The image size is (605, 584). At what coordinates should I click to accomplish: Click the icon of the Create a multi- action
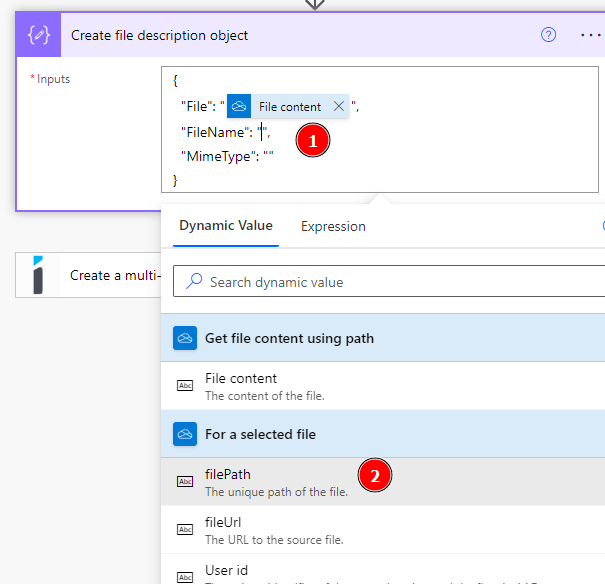38,275
